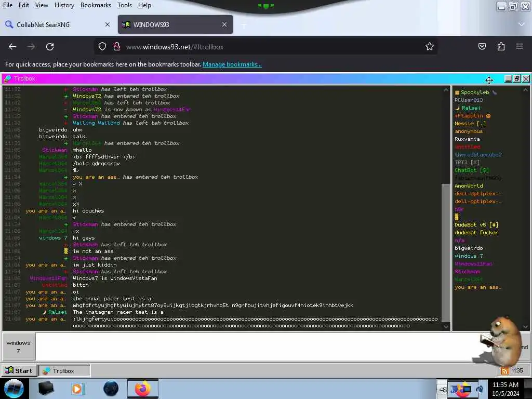Select user anonymous in user list
532x399 pixels.
pyautogui.click(x=469, y=131)
